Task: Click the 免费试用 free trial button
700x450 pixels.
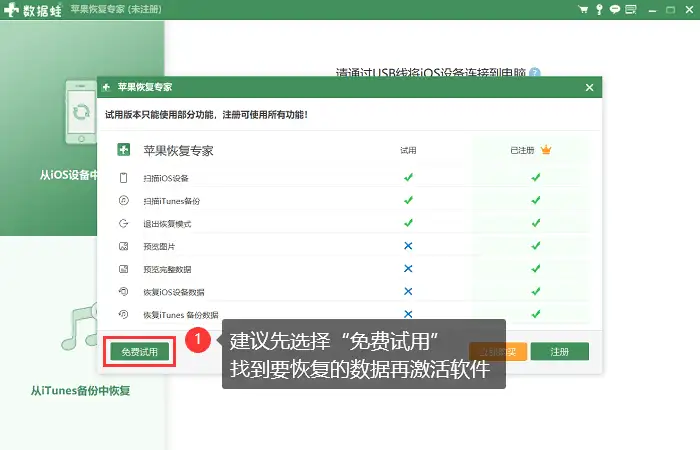Action: [x=140, y=351]
